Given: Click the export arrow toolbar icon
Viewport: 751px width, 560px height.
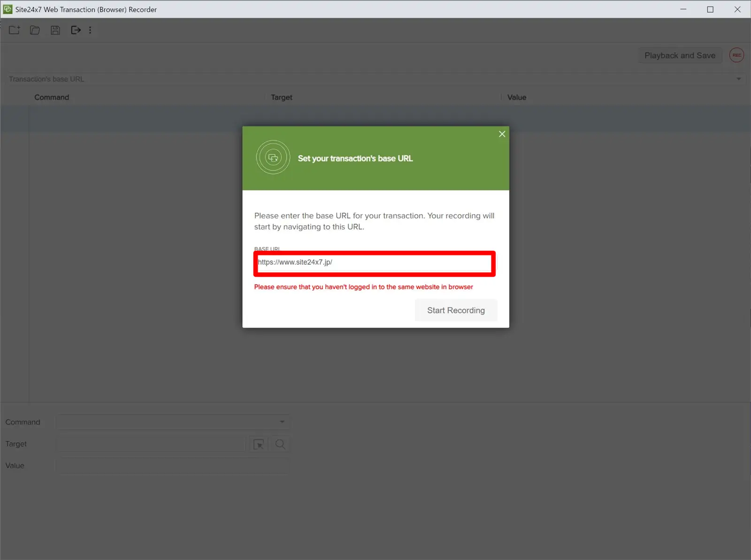Looking at the screenshot, I should click(x=76, y=30).
